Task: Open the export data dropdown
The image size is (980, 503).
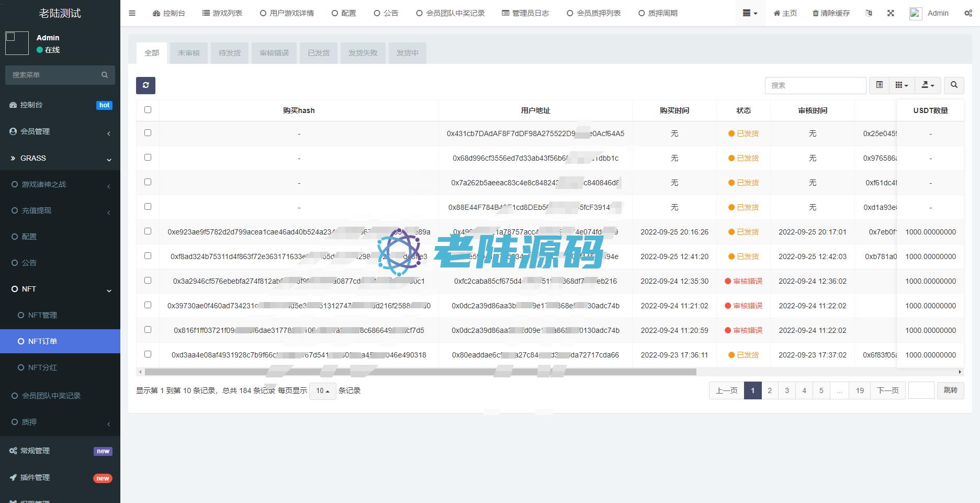Action: tap(928, 85)
